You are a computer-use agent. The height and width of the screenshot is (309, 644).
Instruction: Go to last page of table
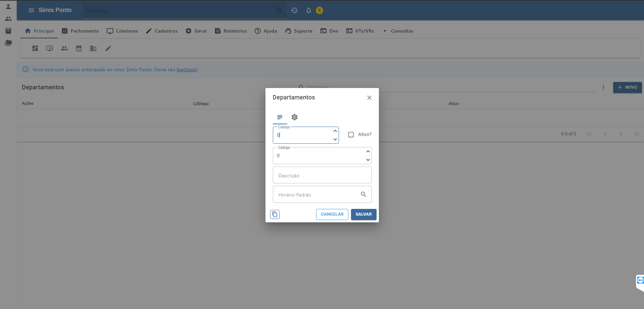pyautogui.click(x=636, y=134)
